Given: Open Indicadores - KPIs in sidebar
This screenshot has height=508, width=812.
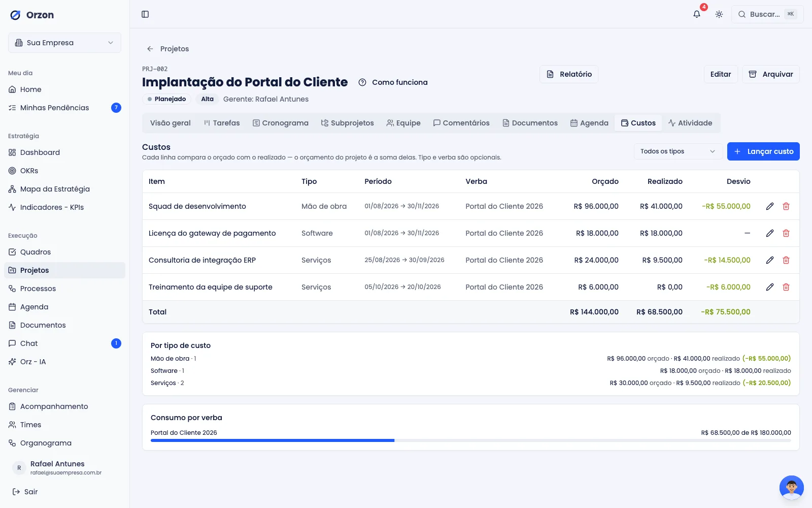Looking at the screenshot, I should 64,207.
